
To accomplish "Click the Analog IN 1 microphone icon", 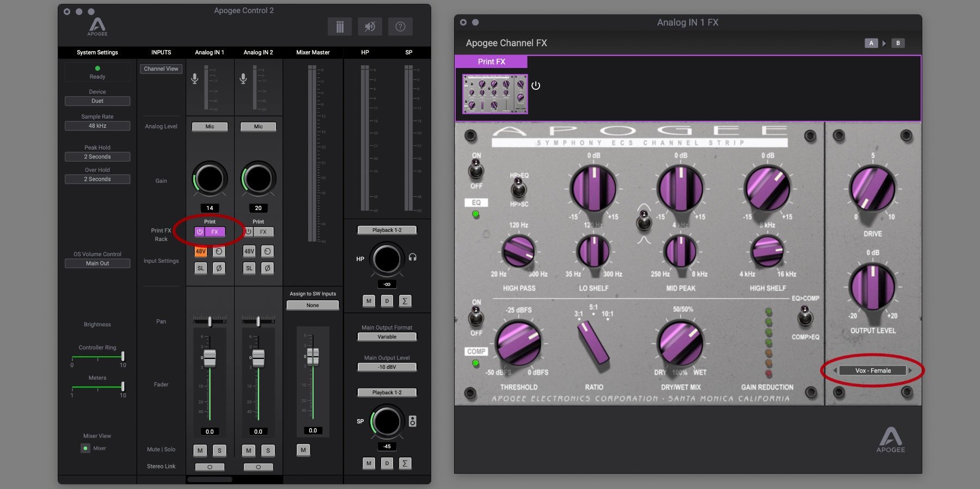I will pos(194,79).
